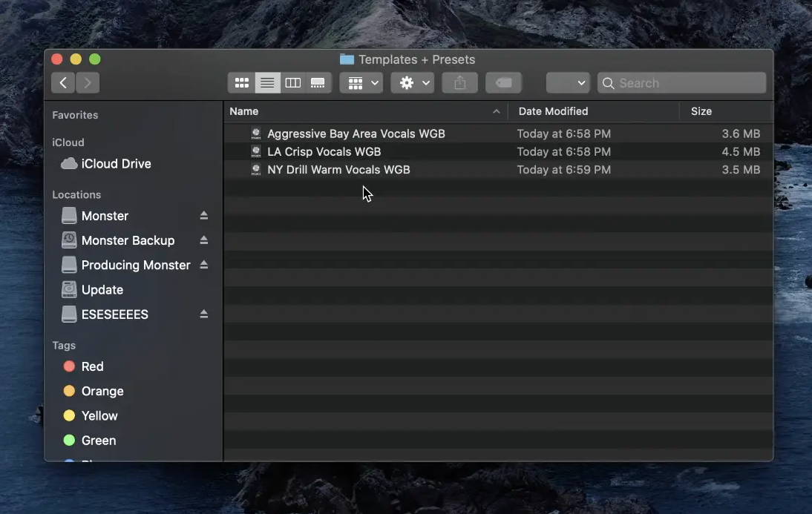The height and width of the screenshot is (514, 812).
Task: Click into the Search field
Action: click(681, 83)
